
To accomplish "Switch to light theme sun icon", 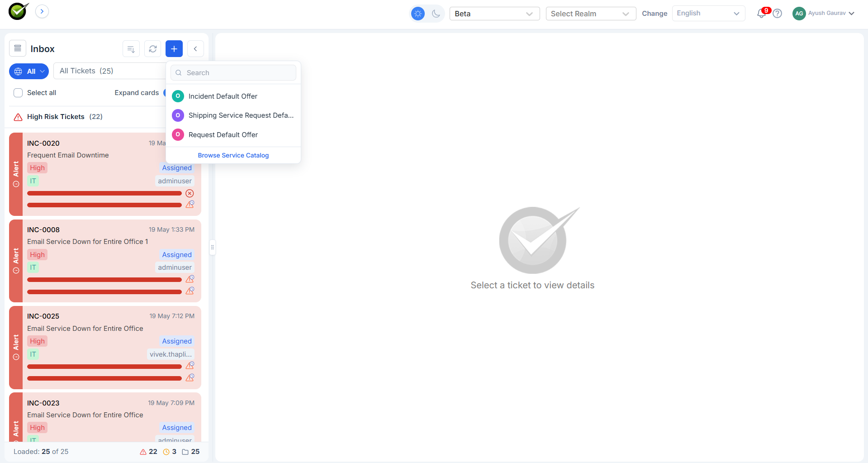I will click(x=418, y=14).
